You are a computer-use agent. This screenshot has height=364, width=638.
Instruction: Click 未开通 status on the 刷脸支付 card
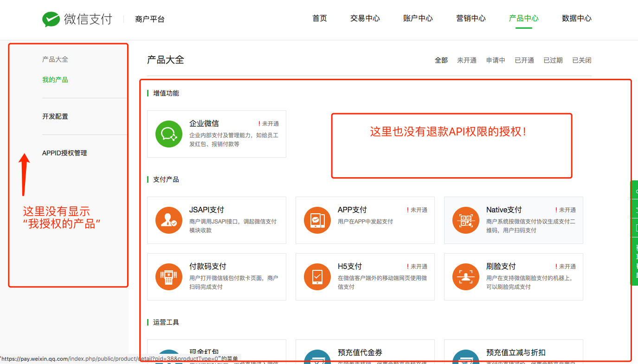click(x=566, y=267)
